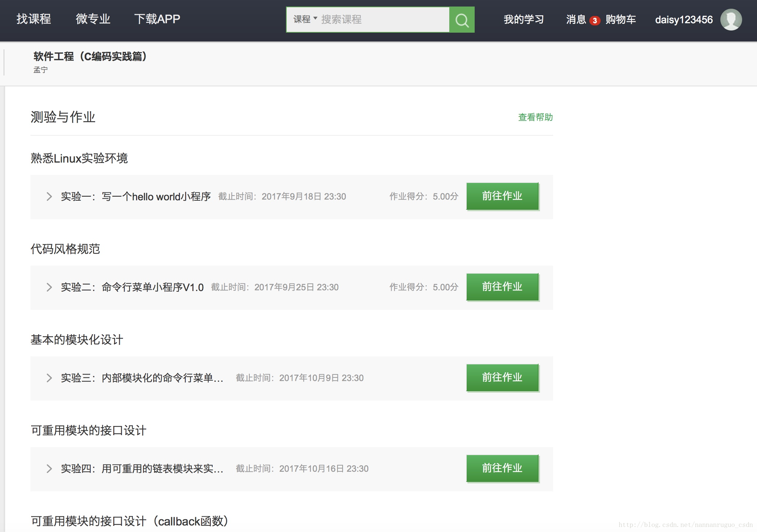Click the 熟悉Linux实验环境 section heading
The image size is (757, 532).
[x=79, y=158]
